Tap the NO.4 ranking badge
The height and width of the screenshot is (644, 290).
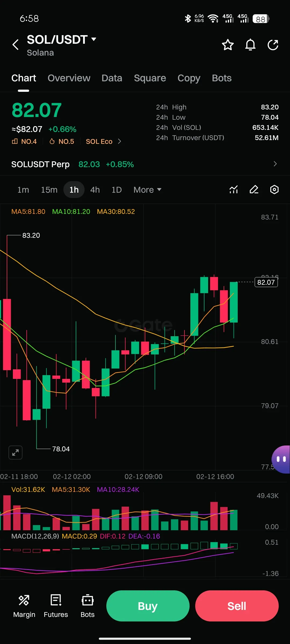pos(24,141)
